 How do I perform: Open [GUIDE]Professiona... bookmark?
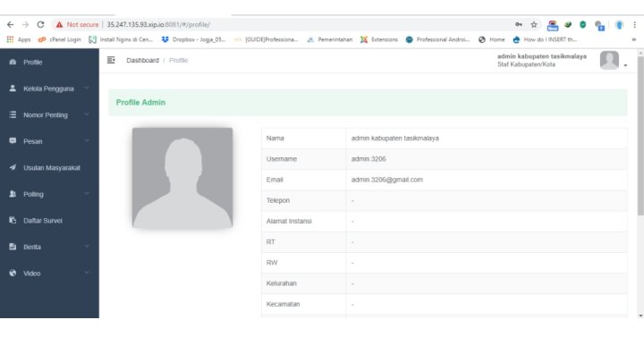(267, 39)
